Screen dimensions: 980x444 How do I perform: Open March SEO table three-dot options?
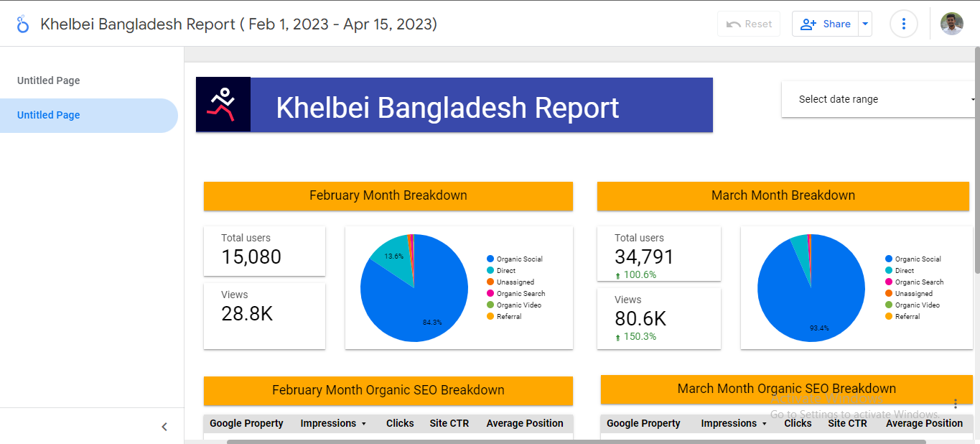pos(956,404)
